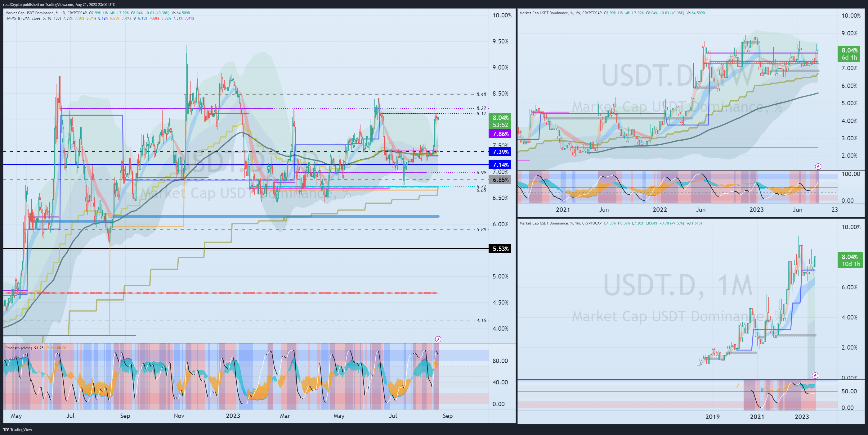Image resolution: width=868 pixels, height=435 pixels.
Task: Select the purple 7.86% price label
Action: pyautogui.click(x=500, y=134)
